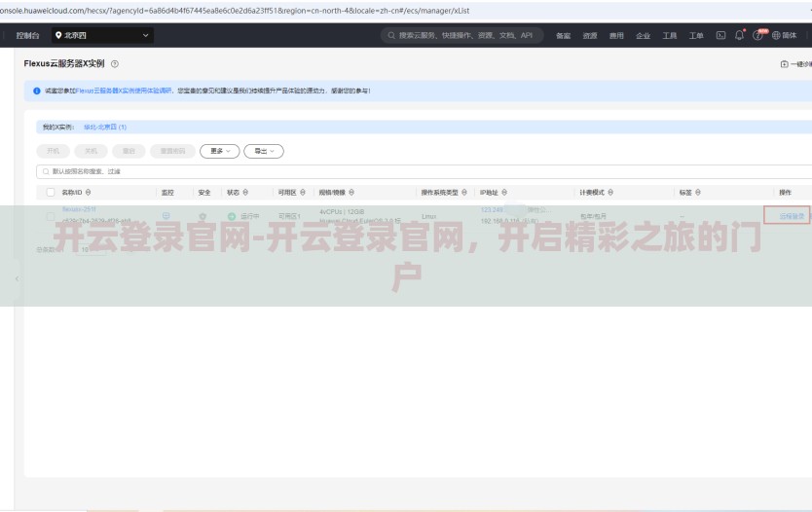Click the 可用区1 cell in the row

[x=289, y=216]
